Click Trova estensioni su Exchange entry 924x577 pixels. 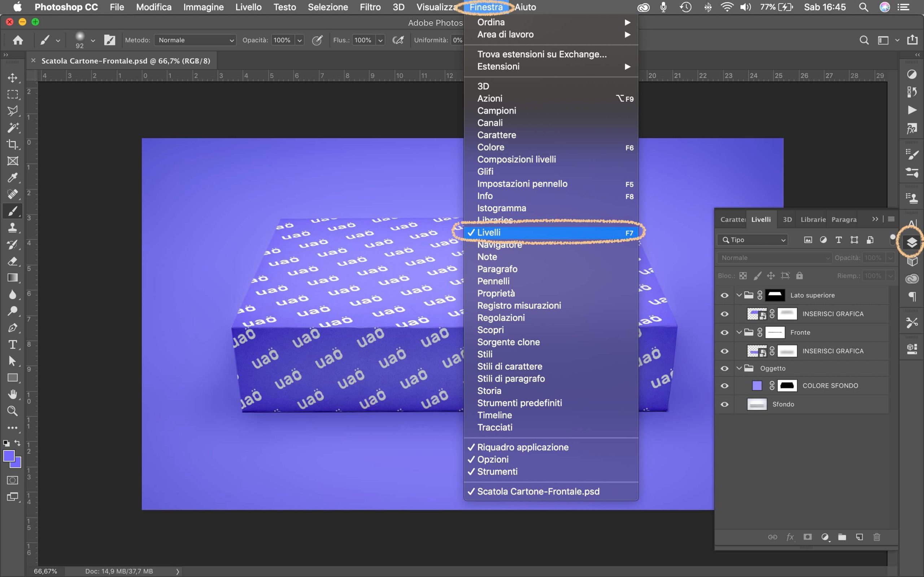541,54
